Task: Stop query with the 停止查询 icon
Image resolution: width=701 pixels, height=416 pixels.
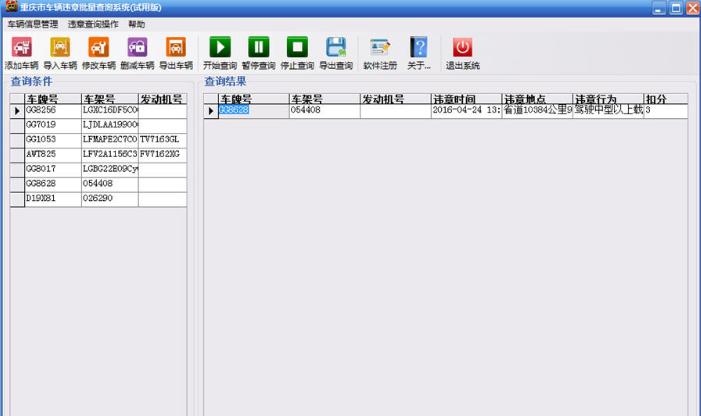Action: 297,47
